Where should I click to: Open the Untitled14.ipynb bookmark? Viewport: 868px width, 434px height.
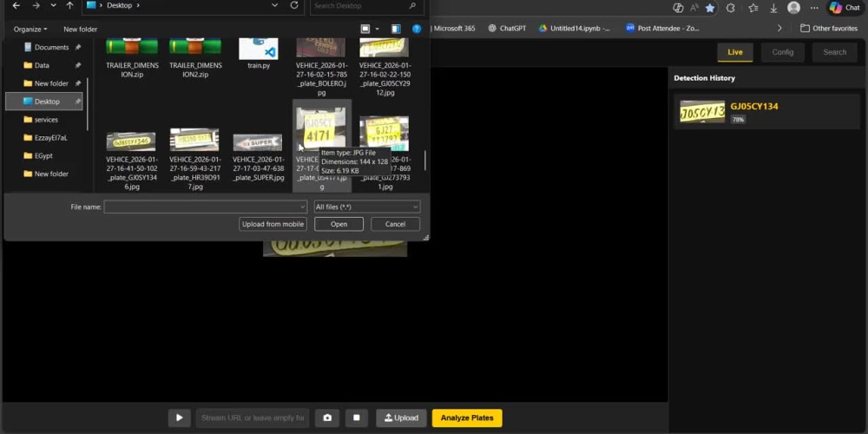tap(575, 29)
